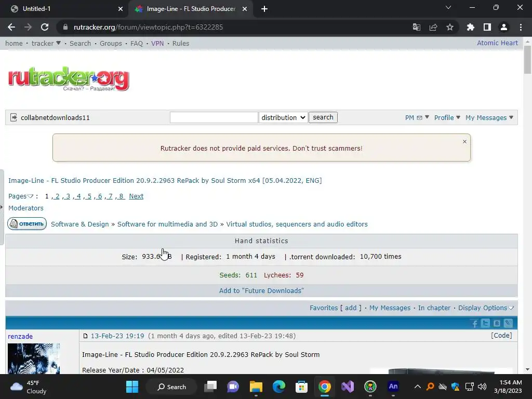Viewport: 532px width, 399px height.
Task: Open the VPN menu link
Action: pyautogui.click(x=157, y=44)
